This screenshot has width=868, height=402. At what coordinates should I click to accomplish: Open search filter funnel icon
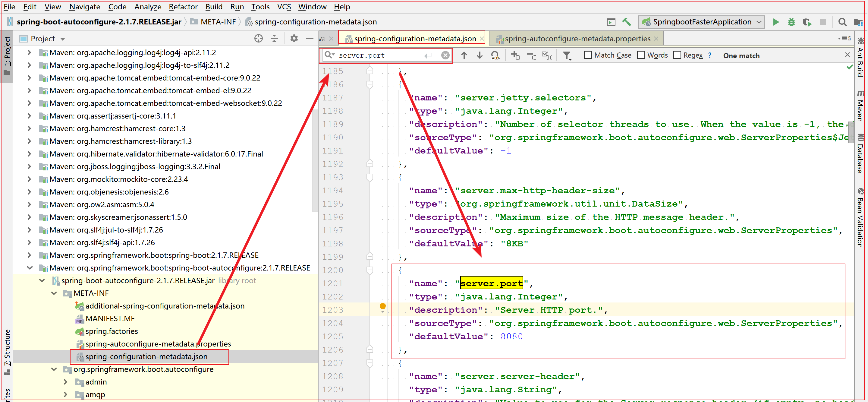(x=568, y=56)
